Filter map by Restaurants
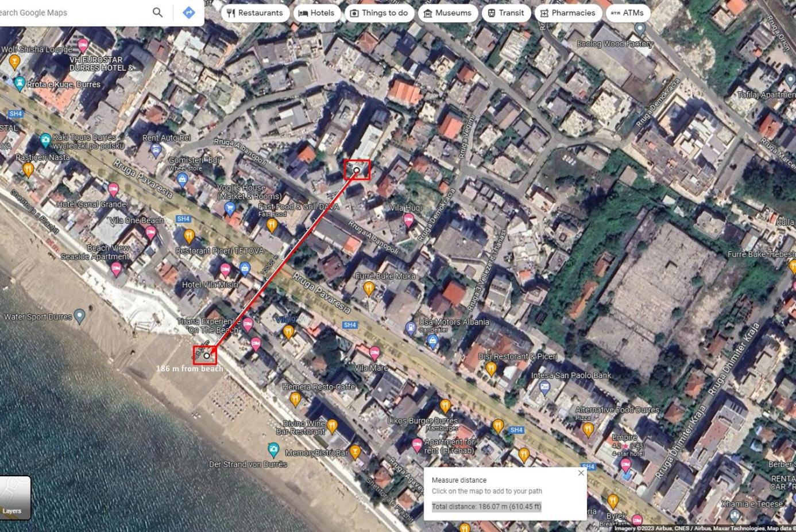796x532 pixels. [255, 13]
